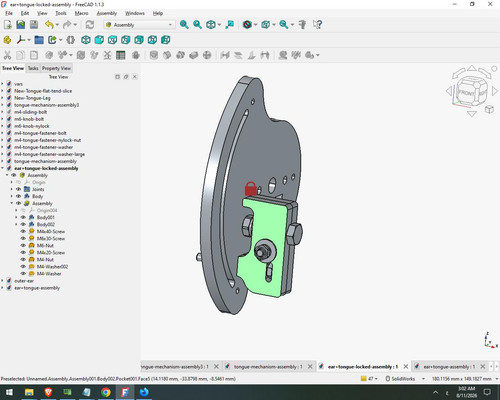500x400 pixels.
Task: Expand the vars document node
Action: tap(3, 84)
